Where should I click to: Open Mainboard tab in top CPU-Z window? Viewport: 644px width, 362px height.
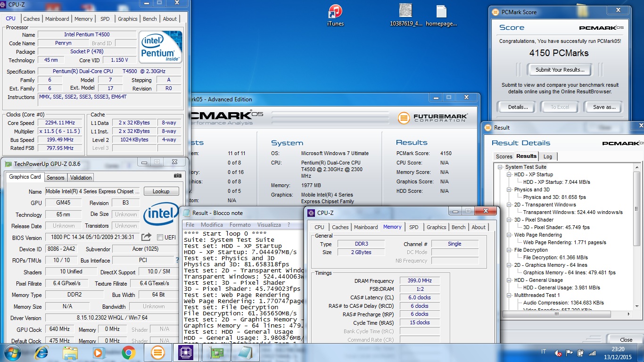pyautogui.click(x=57, y=19)
